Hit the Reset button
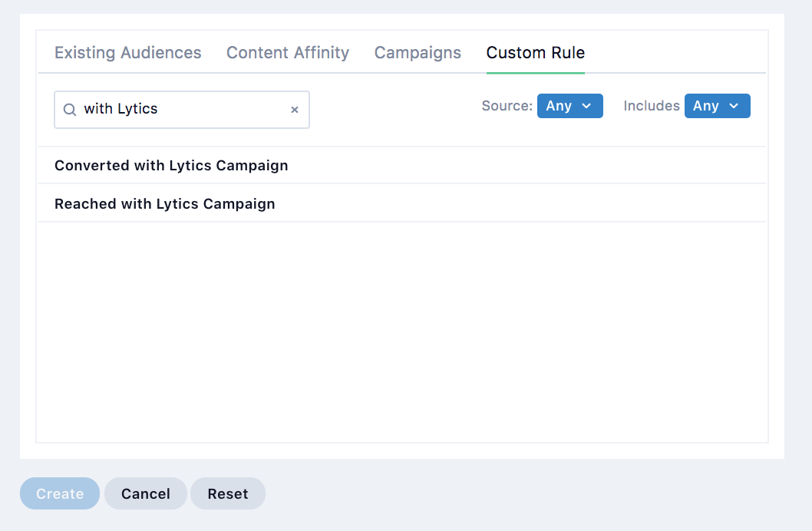The image size is (812, 531). click(x=228, y=493)
